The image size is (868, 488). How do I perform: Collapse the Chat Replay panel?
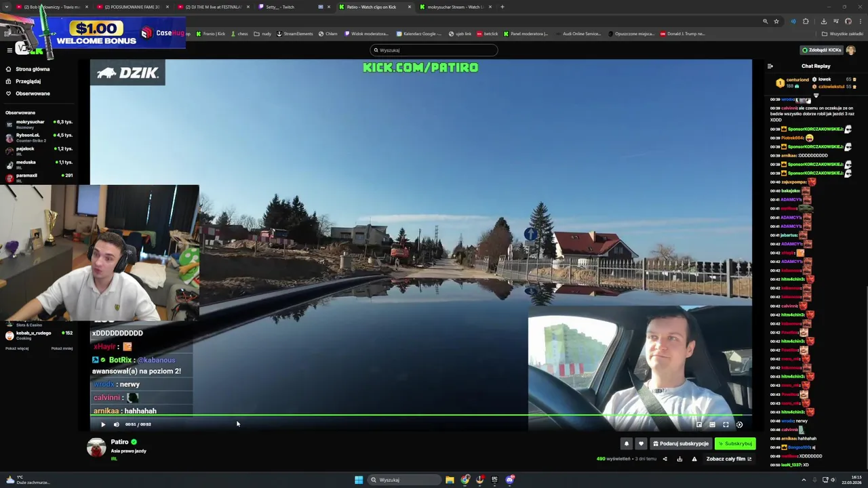point(770,66)
